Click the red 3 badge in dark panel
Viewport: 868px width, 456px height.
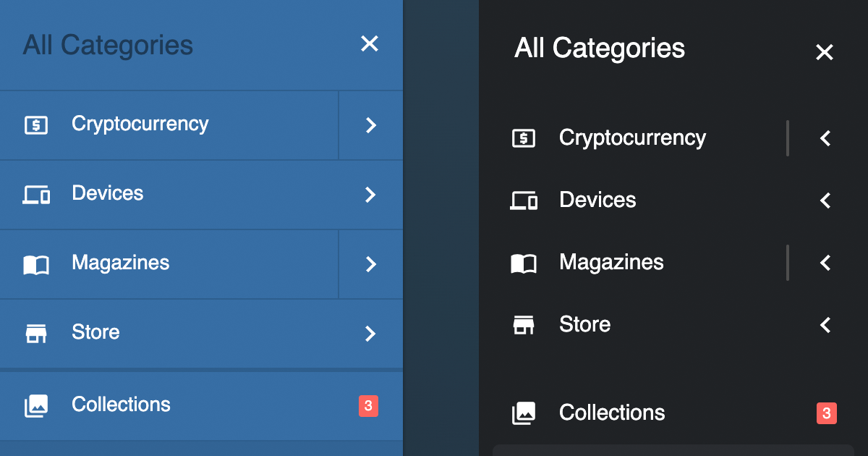click(x=826, y=413)
